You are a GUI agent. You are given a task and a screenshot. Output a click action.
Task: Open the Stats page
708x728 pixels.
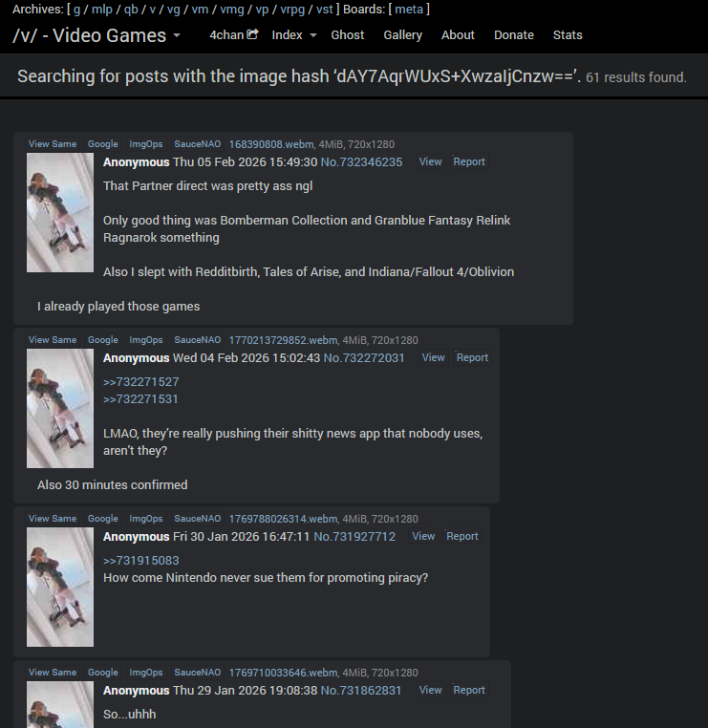click(568, 34)
